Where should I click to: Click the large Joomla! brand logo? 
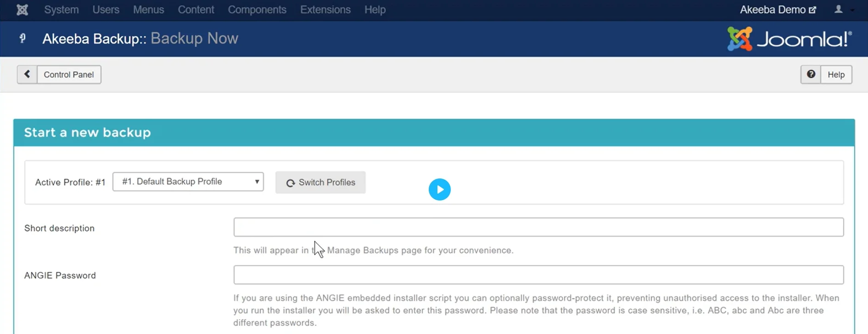[790, 39]
